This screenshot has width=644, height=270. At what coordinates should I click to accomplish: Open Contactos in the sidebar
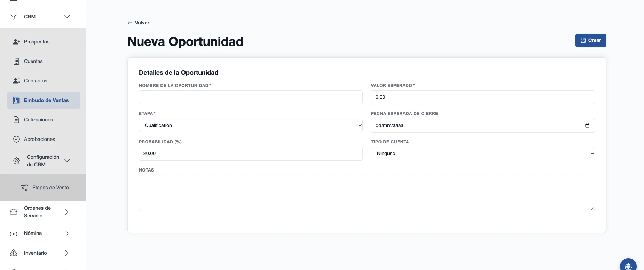[44, 81]
